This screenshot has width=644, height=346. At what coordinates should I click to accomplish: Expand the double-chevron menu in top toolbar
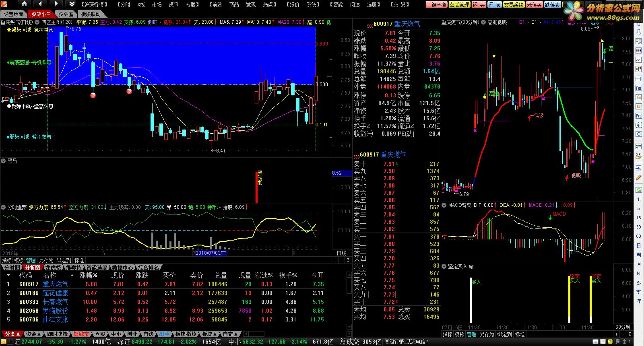[72, 4]
